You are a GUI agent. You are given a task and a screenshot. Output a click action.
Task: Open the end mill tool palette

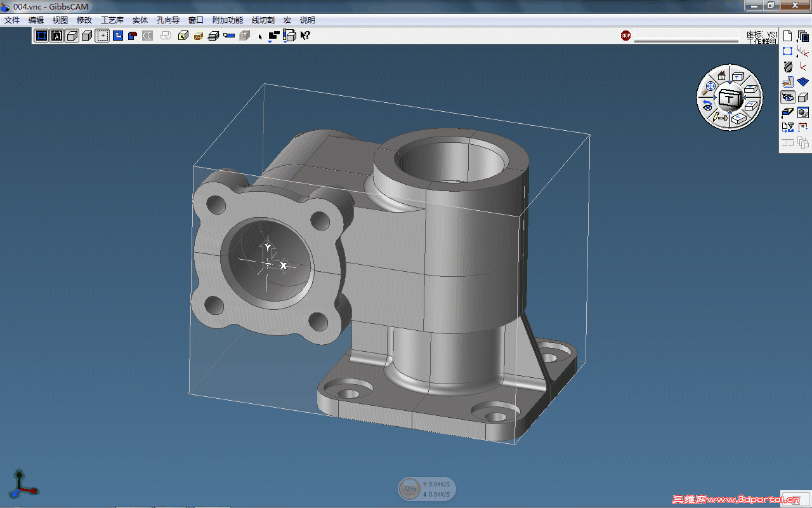point(788,67)
